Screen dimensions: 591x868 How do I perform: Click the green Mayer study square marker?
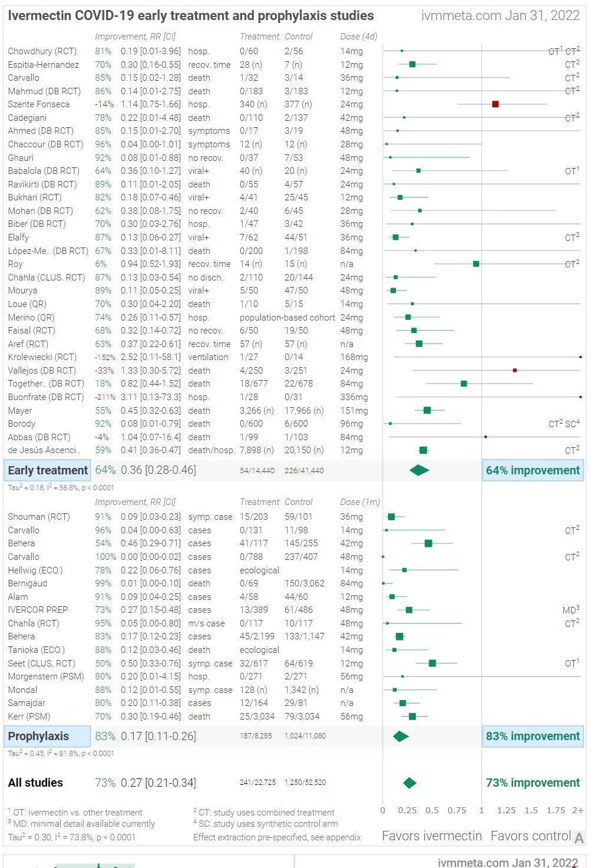coord(427,410)
